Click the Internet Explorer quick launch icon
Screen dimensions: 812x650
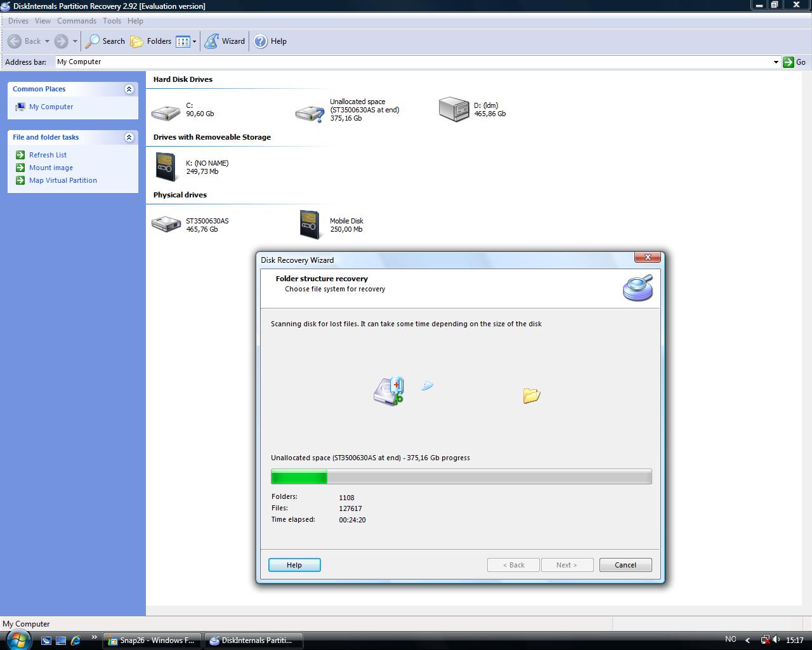pos(75,640)
